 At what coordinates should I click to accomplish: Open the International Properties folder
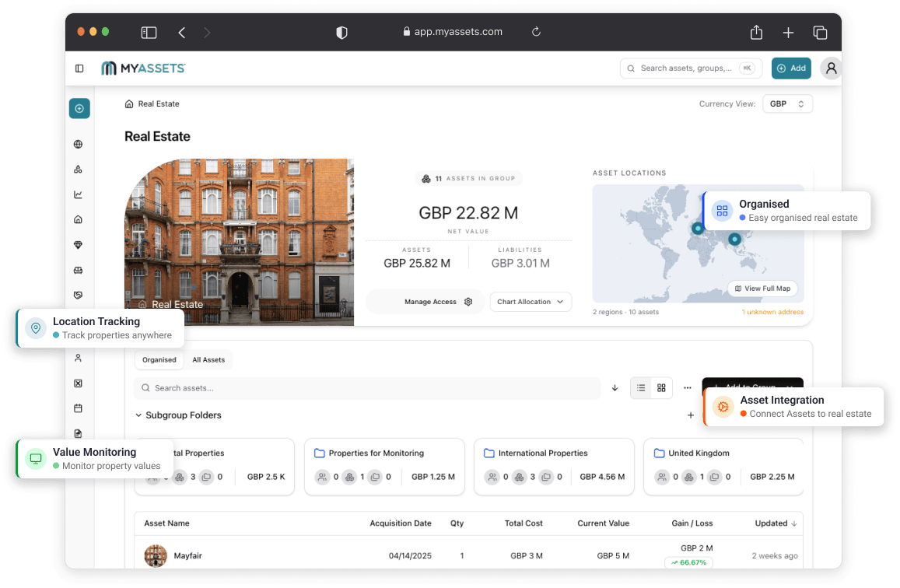click(x=554, y=467)
